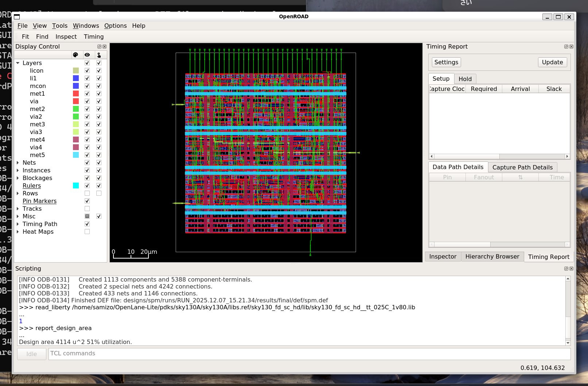
Task: Open the Tools menu
Action: [60, 26]
